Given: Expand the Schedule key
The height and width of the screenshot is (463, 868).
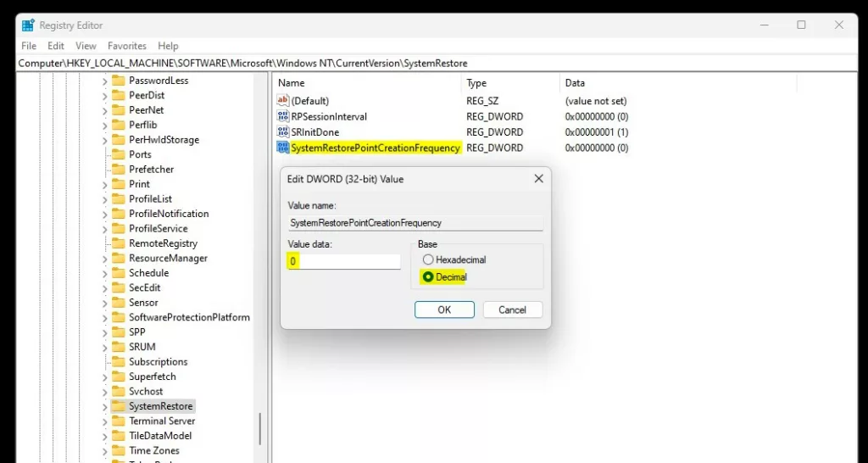Looking at the screenshot, I should click(x=104, y=274).
